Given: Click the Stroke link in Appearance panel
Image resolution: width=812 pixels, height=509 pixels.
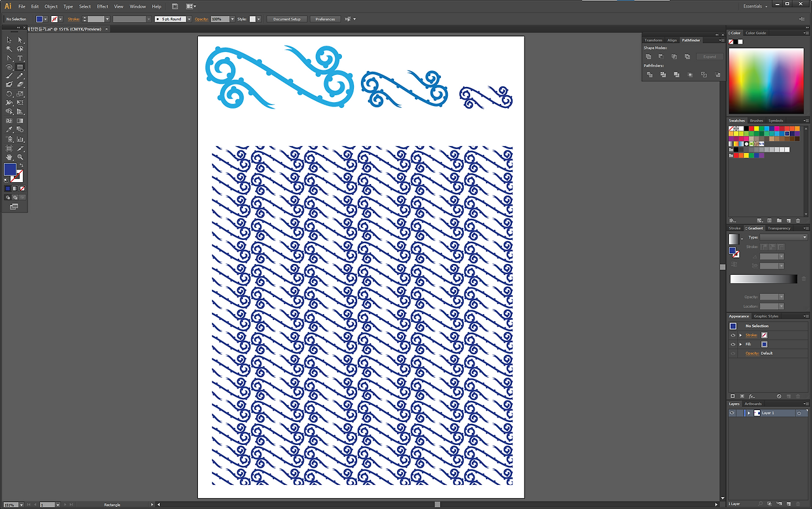Looking at the screenshot, I should pyautogui.click(x=751, y=335).
